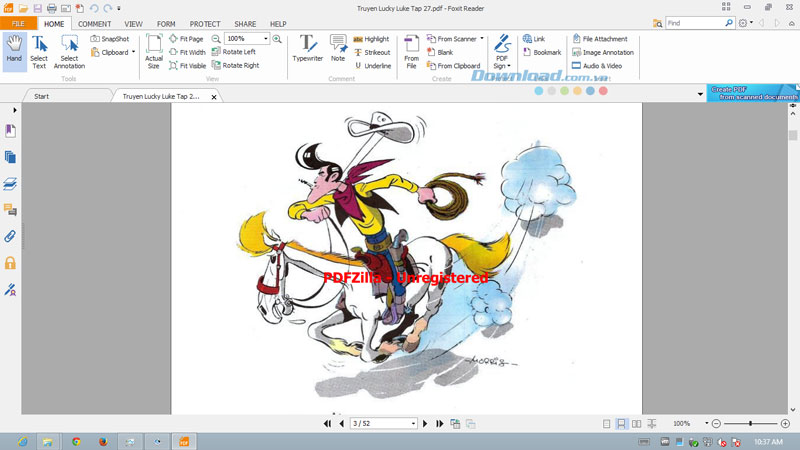Open the FILE menu
This screenshot has width=800, height=450.
coord(19,24)
